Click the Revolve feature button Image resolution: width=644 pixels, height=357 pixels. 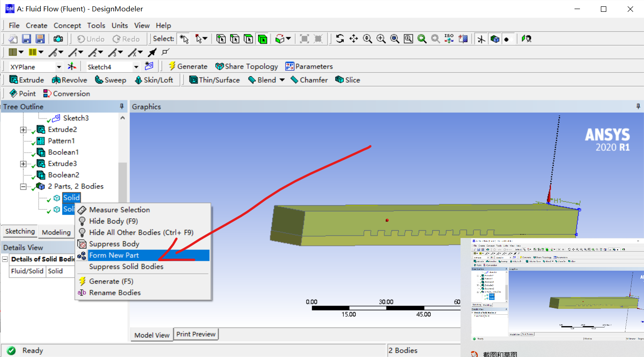click(x=69, y=80)
